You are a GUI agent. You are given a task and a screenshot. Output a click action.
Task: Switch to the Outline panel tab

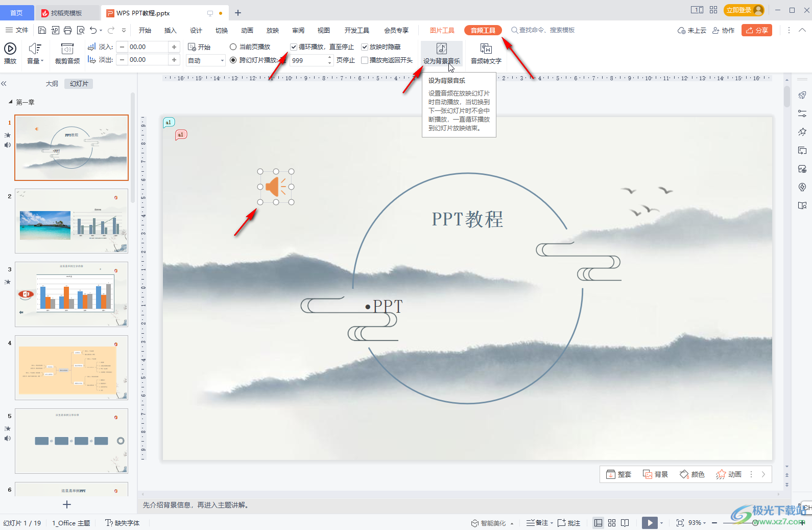52,83
